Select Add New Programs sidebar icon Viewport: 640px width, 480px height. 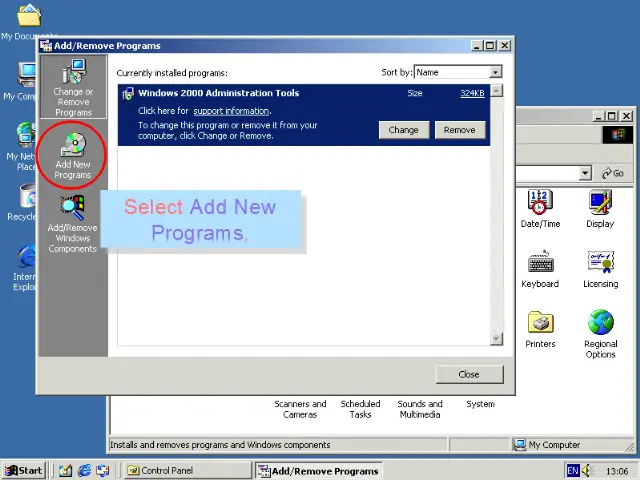coord(73,155)
